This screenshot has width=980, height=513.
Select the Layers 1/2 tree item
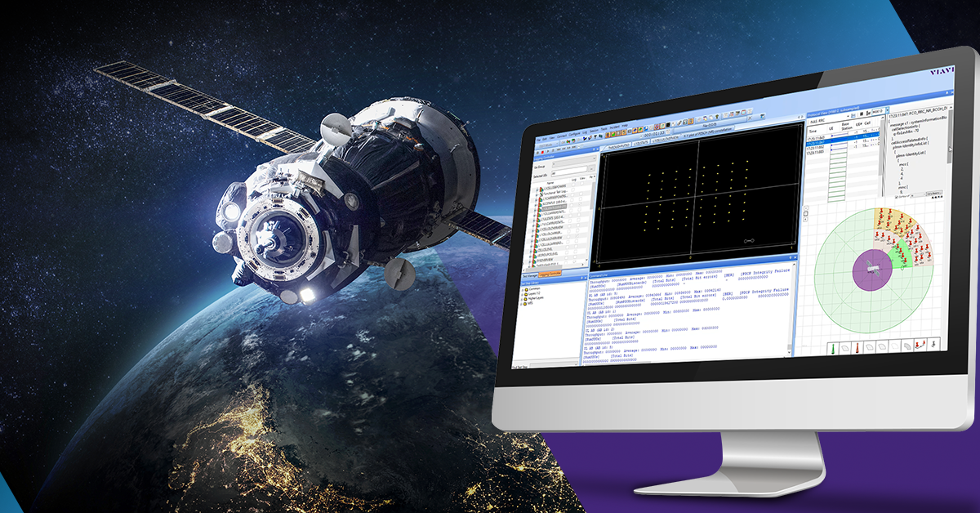tap(534, 293)
